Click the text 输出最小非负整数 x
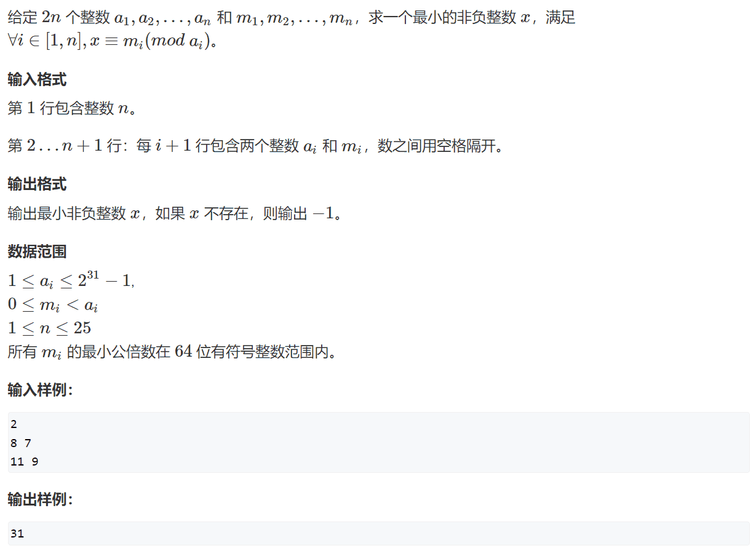Viewport: 756px width, 559px height. pos(75,213)
